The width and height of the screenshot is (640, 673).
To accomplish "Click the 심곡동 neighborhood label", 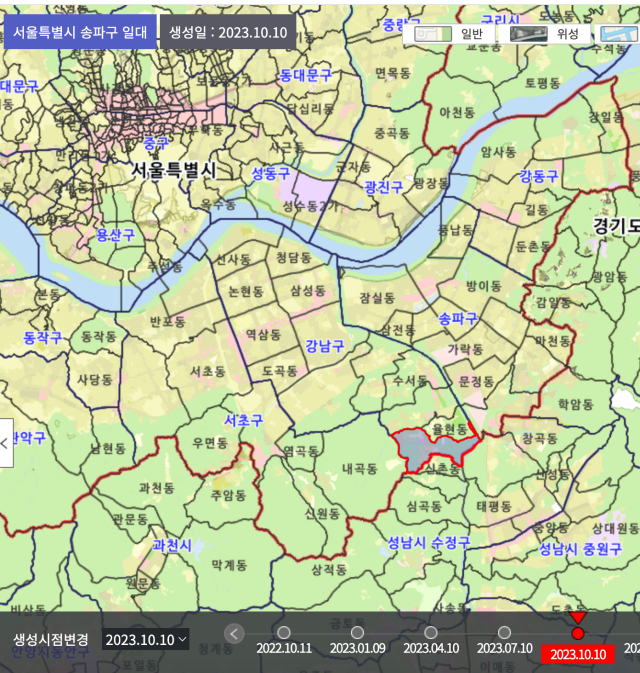I will coord(424,506).
